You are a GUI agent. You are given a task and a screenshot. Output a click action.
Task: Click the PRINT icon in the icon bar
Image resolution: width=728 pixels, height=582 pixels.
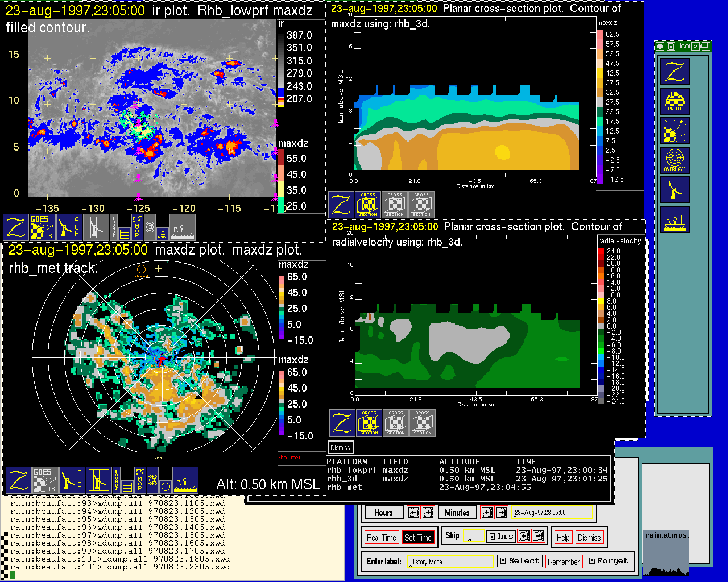[x=675, y=101]
